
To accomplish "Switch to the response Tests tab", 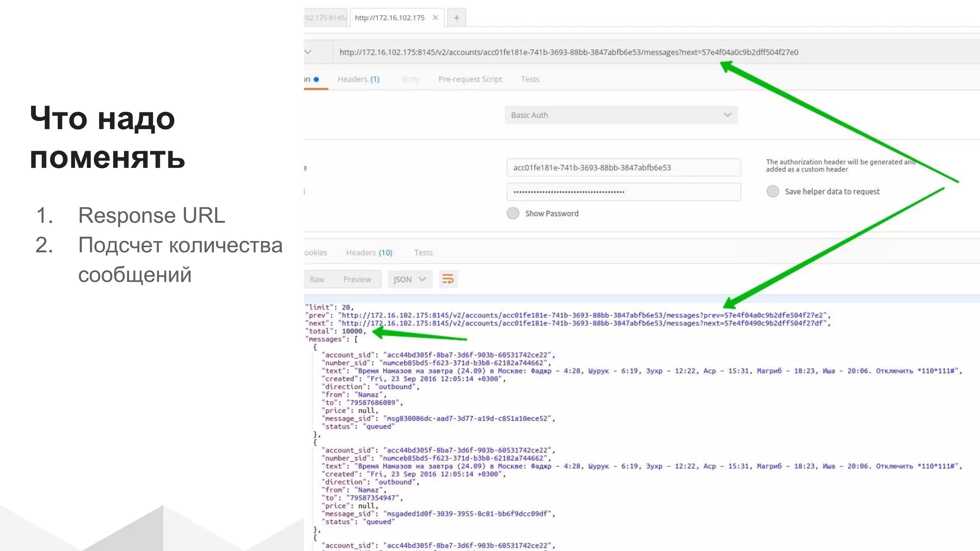I will [x=423, y=253].
